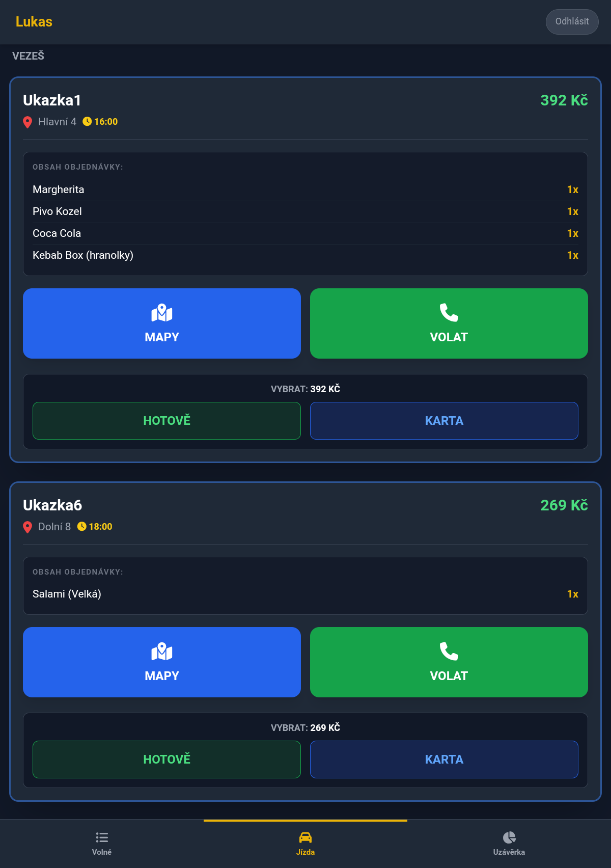The image size is (611, 868).
Task: Click the clock icon next to 18:00
Action: tap(82, 526)
